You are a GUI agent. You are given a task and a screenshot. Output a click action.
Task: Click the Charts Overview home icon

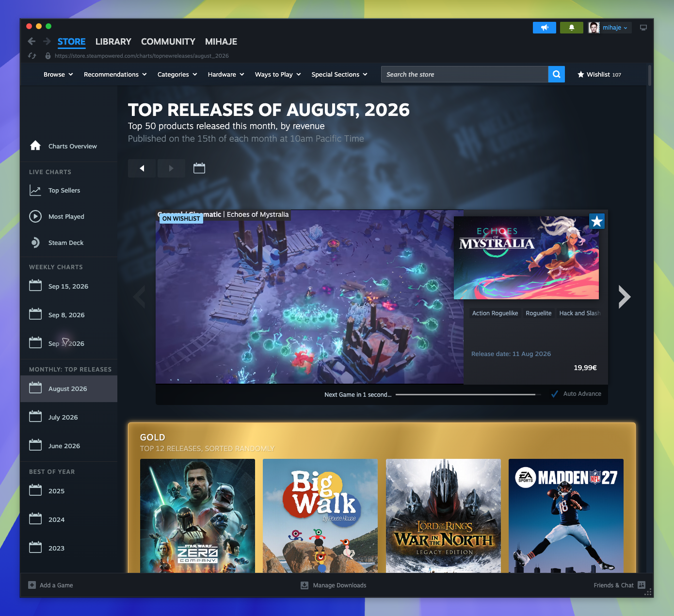pyautogui.click(x=35, y=146)
